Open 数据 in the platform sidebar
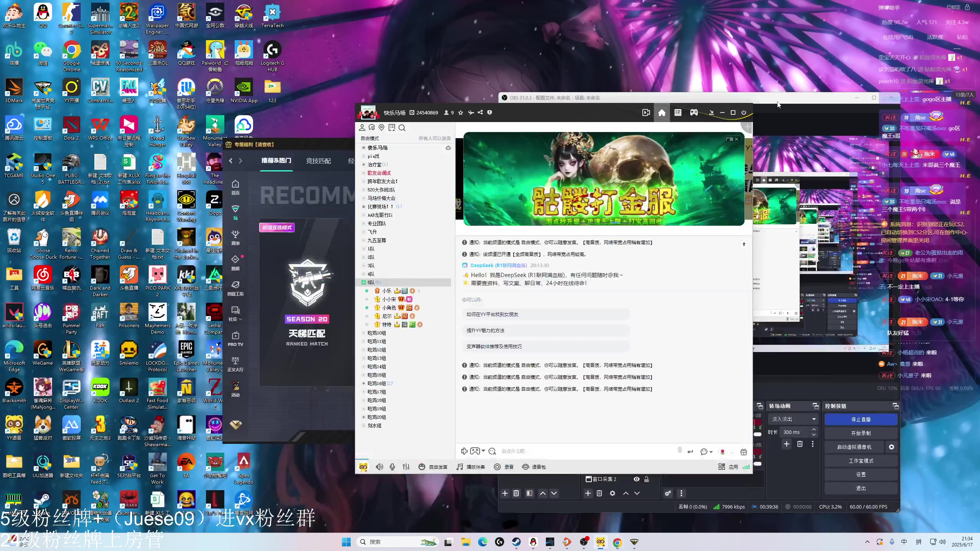Viewport: 980px width, 551px height. tap(235, 263)
